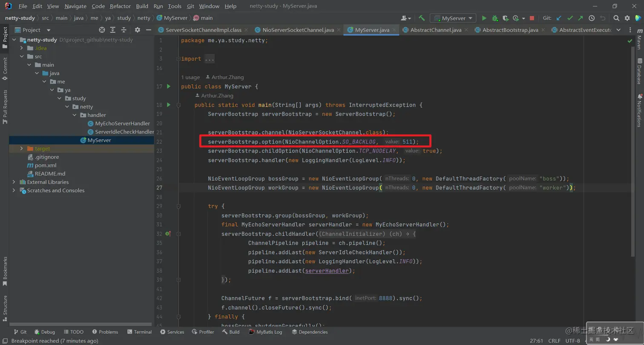Collapse the src folder
Image resolution: width=644 pixels, height=345 pixels.
(x=21, y=56)
